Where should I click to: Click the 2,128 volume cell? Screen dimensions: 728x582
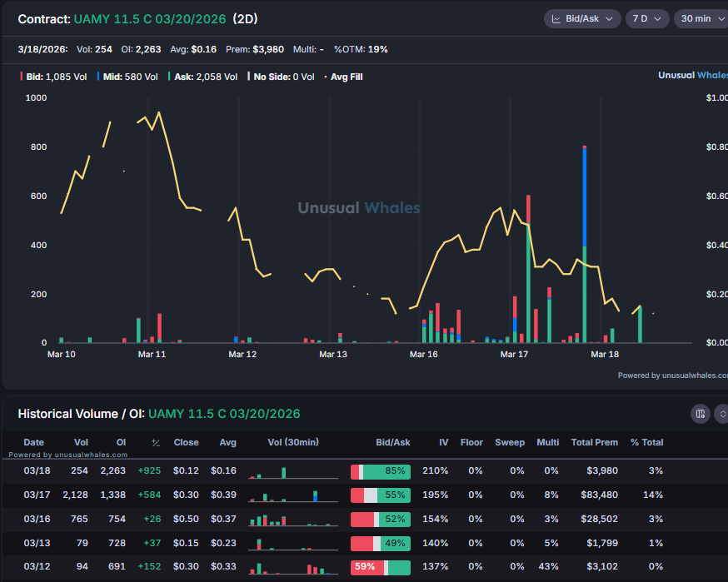coord(75,495)
